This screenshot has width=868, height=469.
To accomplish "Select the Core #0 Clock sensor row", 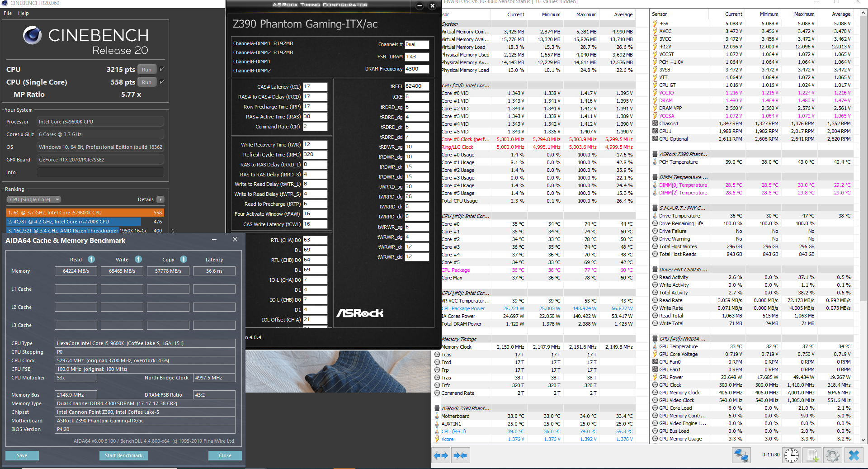I will tap(538, 139).
